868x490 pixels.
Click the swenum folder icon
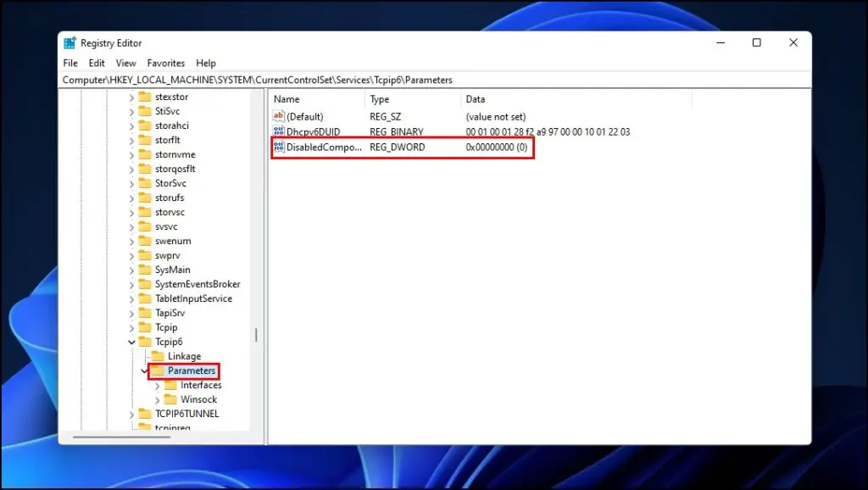[145, 240]
